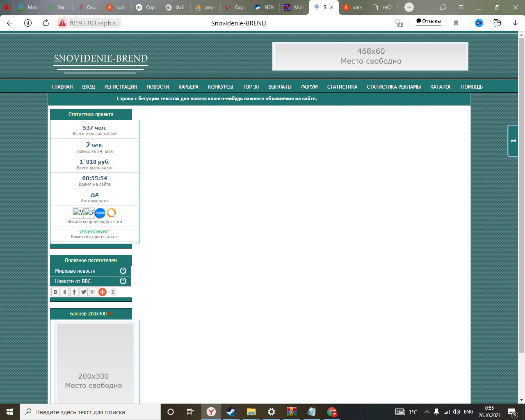Open the РЕГИСТРАЦИЯ menu item
This screenshot has height=420, width=525.
121,87
